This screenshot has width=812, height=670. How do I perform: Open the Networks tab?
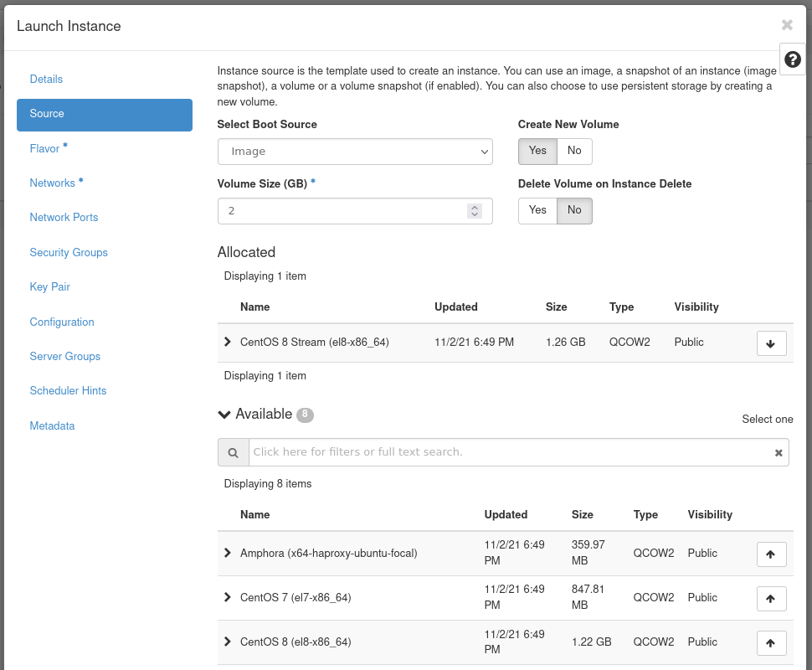tap(53, 183)
